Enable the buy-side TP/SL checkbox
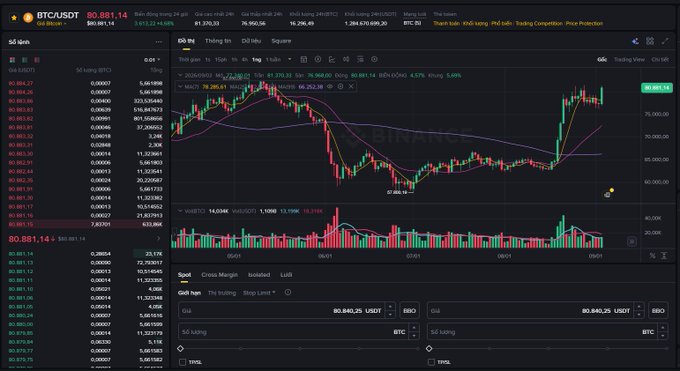Viewport: 680px width, 371px height. (x=183, y=362)
